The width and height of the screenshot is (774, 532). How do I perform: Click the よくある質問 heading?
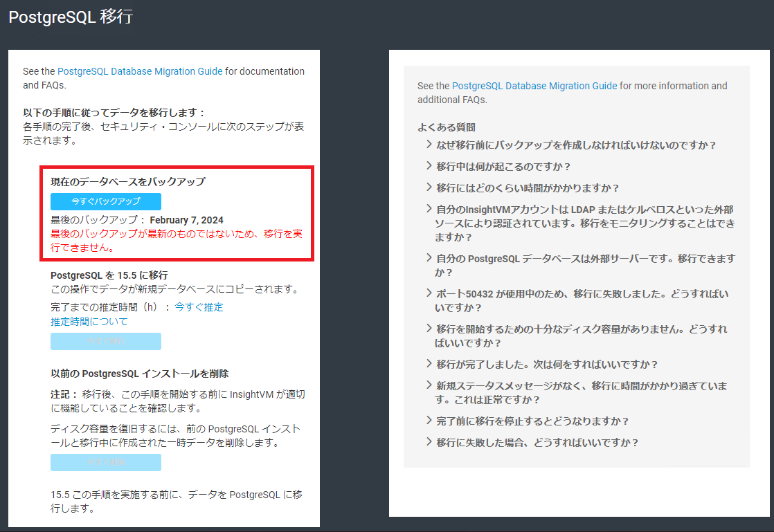click(447, 127)
